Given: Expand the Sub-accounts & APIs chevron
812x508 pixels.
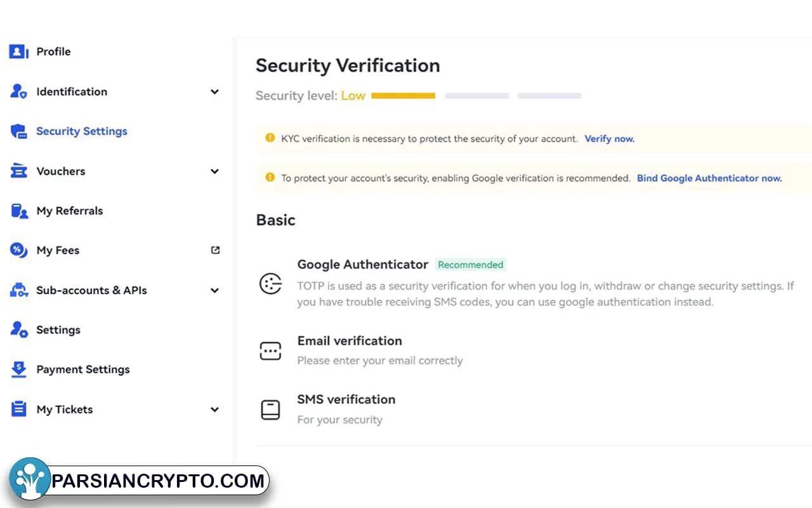Looking at the screenshot, I should 214,291.
